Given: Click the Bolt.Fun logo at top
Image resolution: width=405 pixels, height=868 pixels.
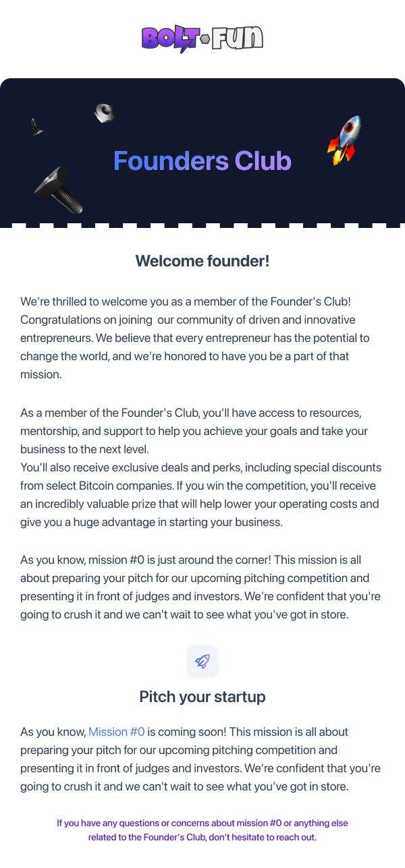Looking at the screenshot, I should click(202, 39).
